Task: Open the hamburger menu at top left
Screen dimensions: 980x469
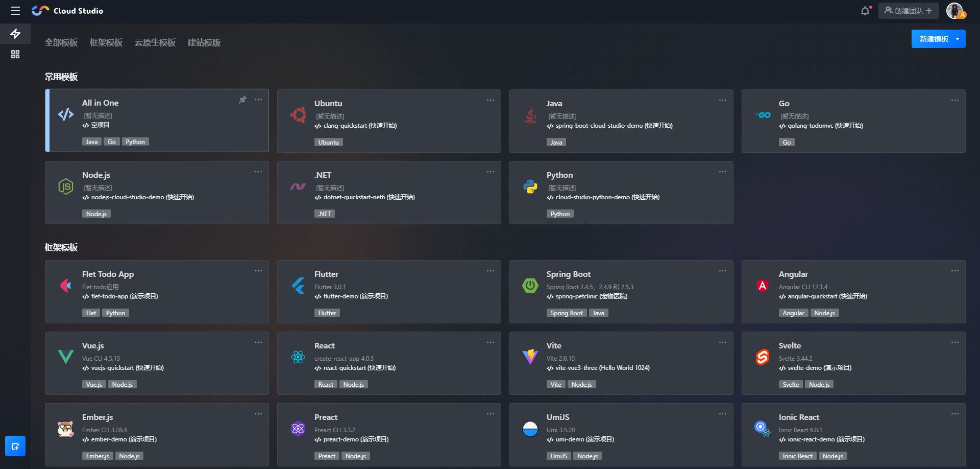Action: click(15, 11)
